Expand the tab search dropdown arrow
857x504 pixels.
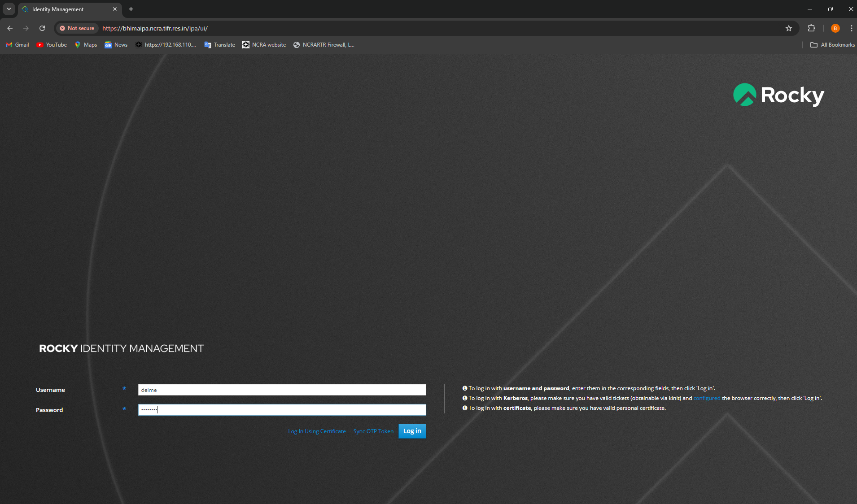(9, 9)
